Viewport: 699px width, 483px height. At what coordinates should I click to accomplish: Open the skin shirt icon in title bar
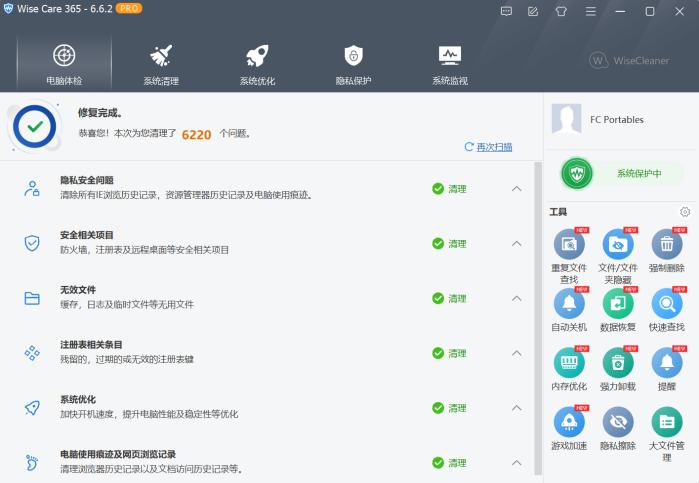coord(561,12)
